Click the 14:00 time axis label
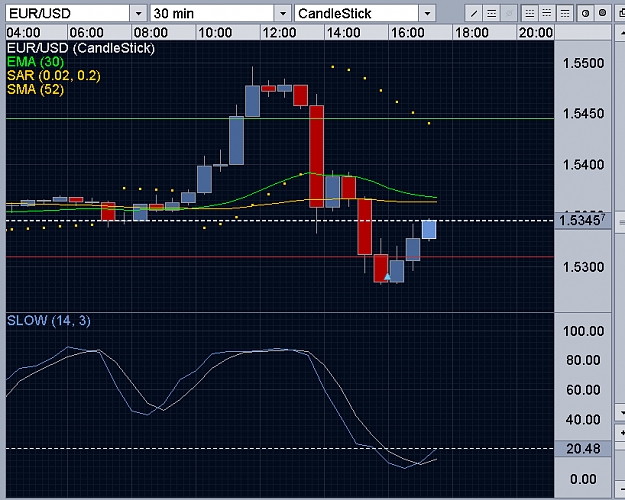Screen dimensions: 625x500 [343, 32]
